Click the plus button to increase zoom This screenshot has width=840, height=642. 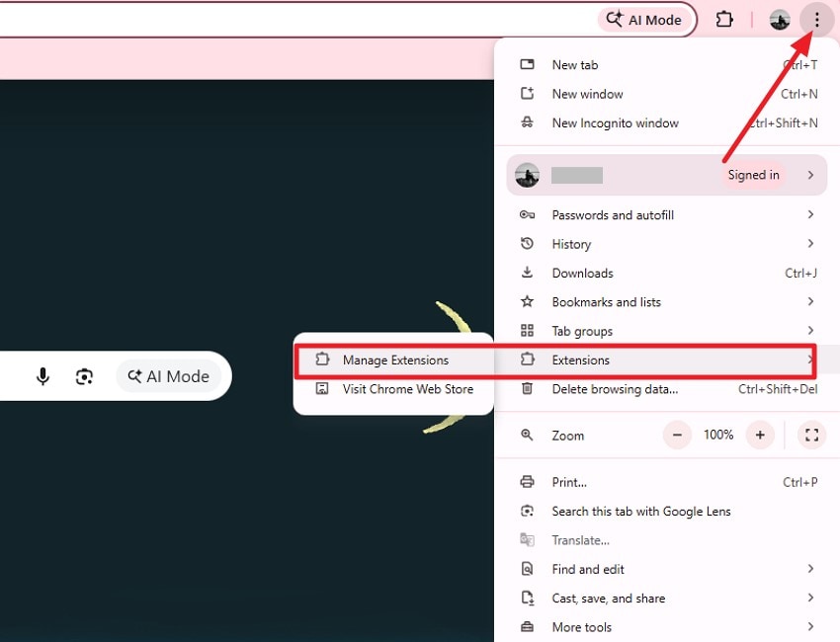click(x=760, y=435)
